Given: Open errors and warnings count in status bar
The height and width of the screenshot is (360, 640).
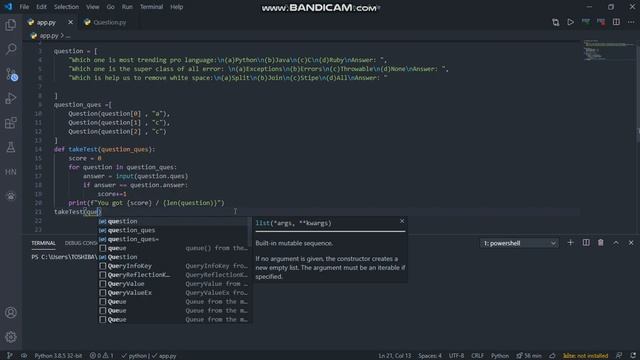Looking at the screenshot, I should click(102, 356).
